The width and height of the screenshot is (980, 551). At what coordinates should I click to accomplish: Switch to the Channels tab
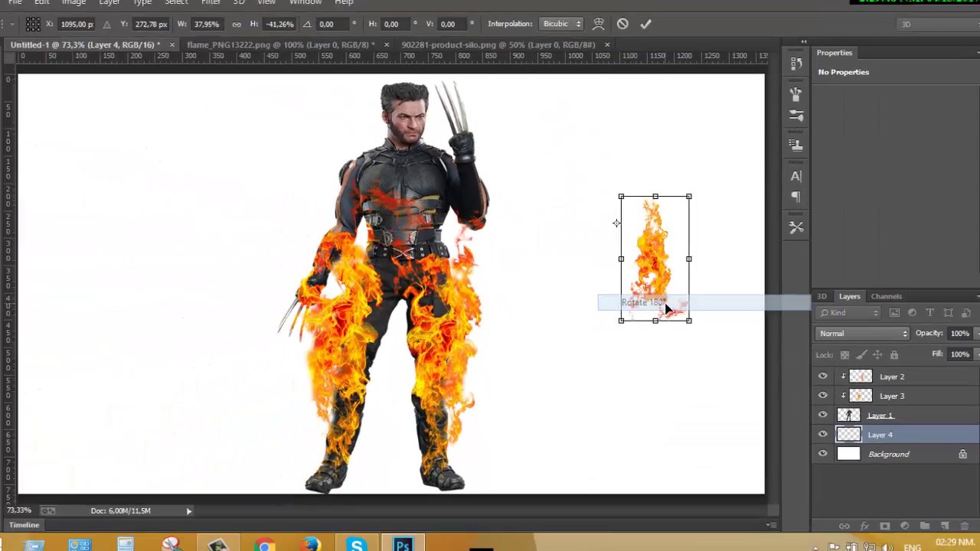click(x=886, y=296)
